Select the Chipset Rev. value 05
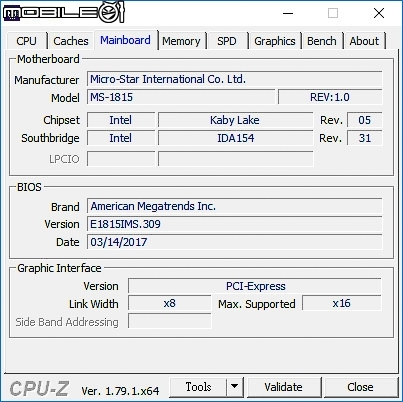The height and width of the screenshot is (402, 403). tap(365, 120)
